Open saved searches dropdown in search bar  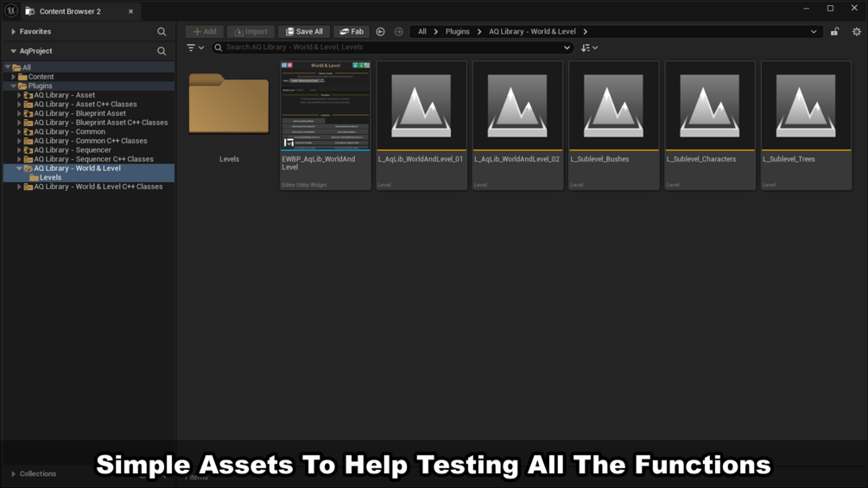[567, 48]
